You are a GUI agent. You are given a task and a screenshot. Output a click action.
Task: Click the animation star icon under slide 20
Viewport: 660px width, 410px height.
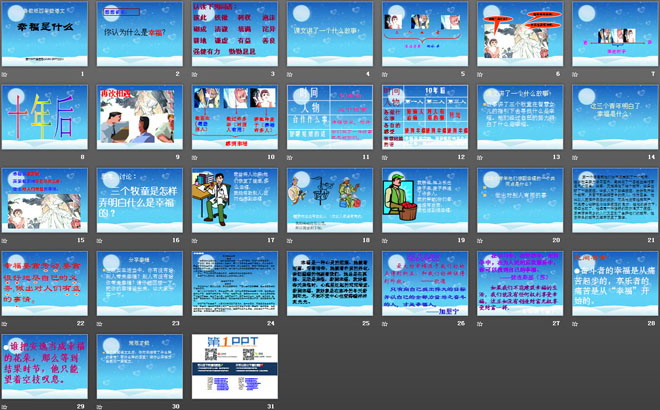(x=480, y=241)
